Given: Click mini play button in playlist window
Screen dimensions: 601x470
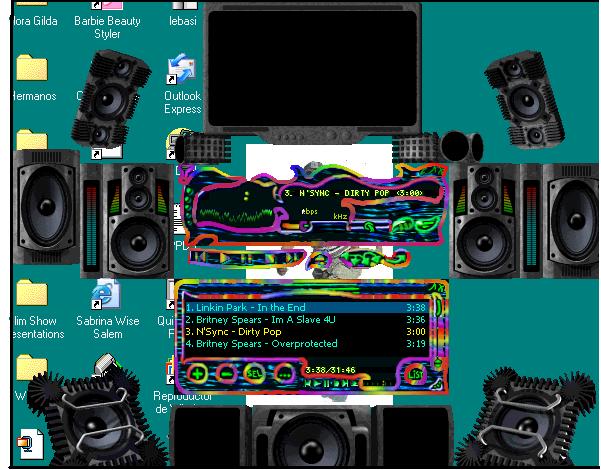Looking at the screenshot, I should [x=317, y=383].
